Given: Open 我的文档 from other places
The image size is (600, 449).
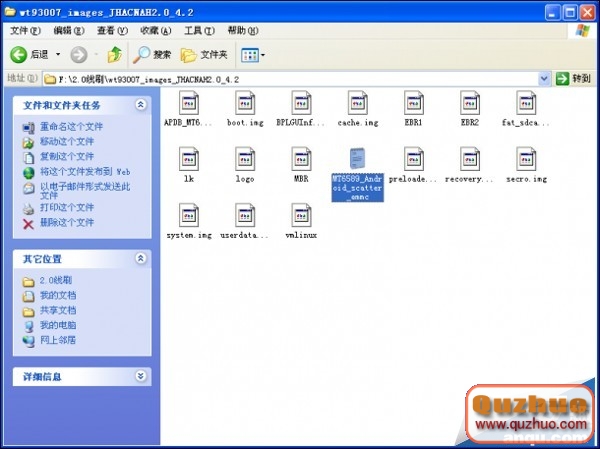Looking at the screenshot, I should (x=58, y=296).
